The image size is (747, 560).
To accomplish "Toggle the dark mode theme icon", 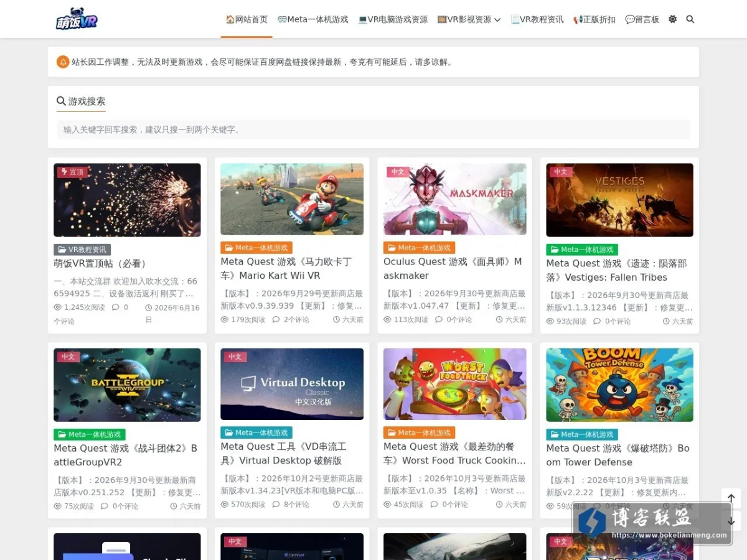I will coord(672,19).
